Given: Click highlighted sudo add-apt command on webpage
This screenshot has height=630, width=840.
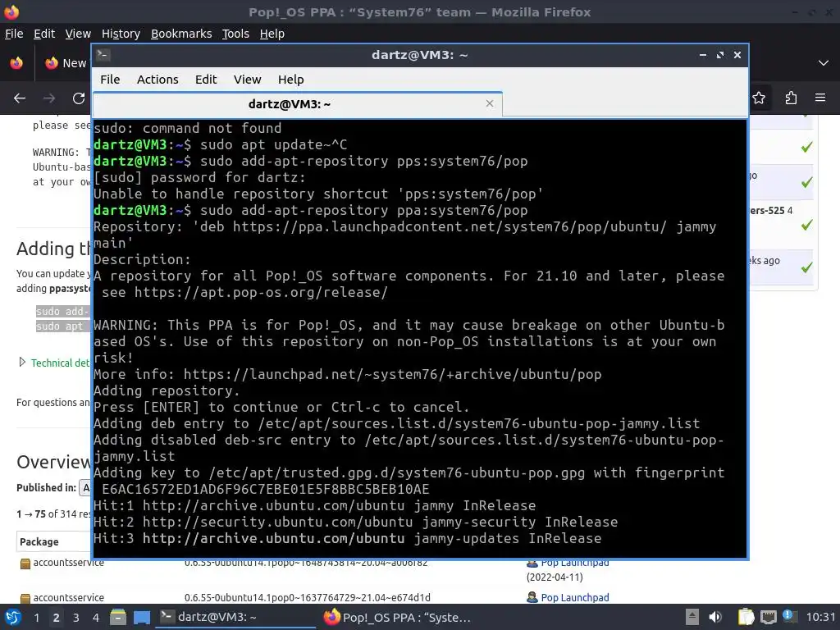Looking at the screenshot, I should point(62,311).
